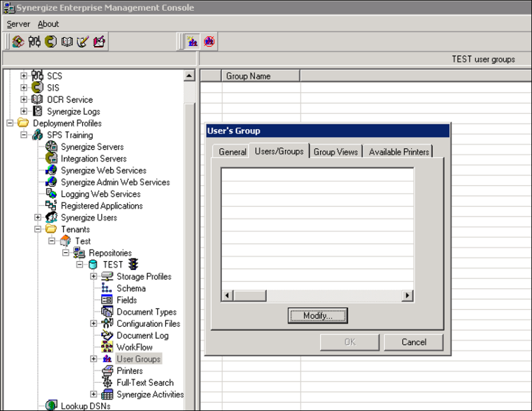532x411 pixels.
Task: Click the disabled OK button
Action: pyautogui.click(x=350, y=342)
